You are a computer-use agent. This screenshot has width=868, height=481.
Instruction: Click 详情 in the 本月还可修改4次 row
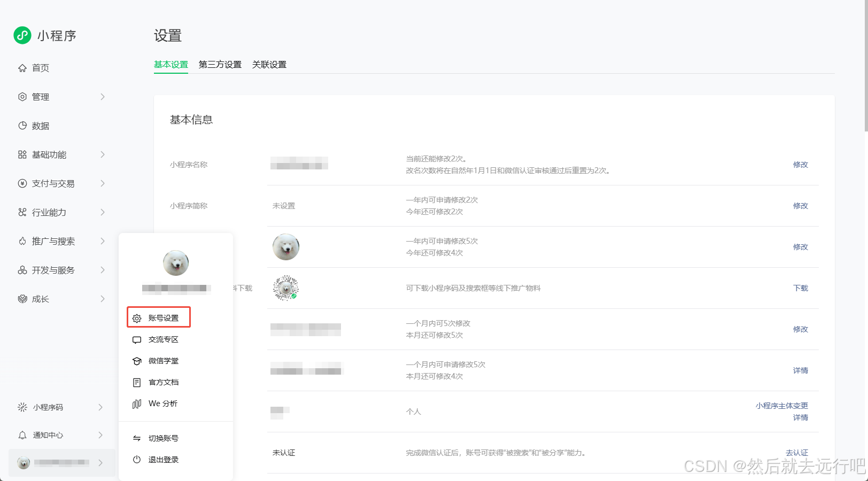[801, 370]
